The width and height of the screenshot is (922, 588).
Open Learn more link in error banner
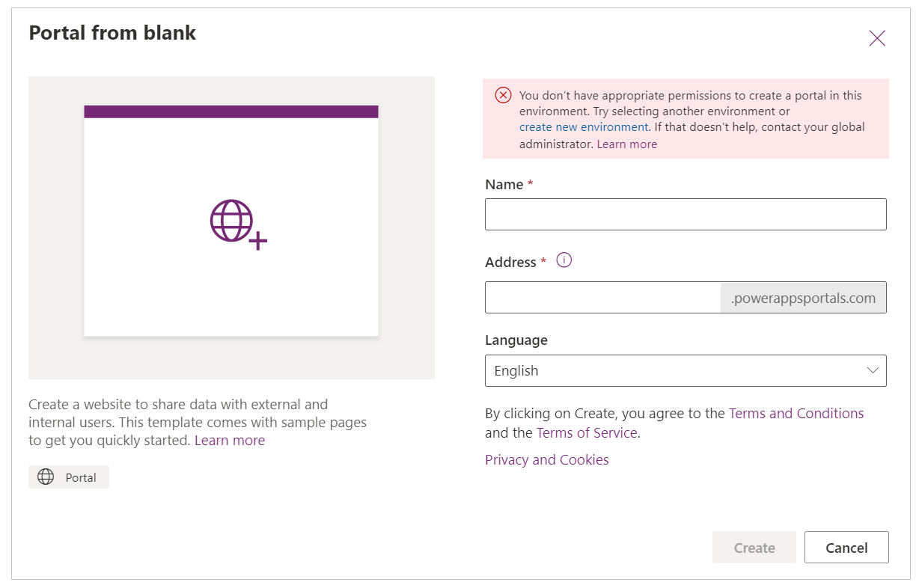(627, 144)
